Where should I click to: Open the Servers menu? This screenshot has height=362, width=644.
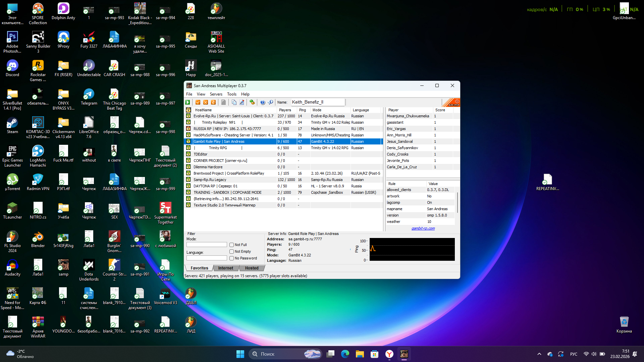[x=216, y=94]
